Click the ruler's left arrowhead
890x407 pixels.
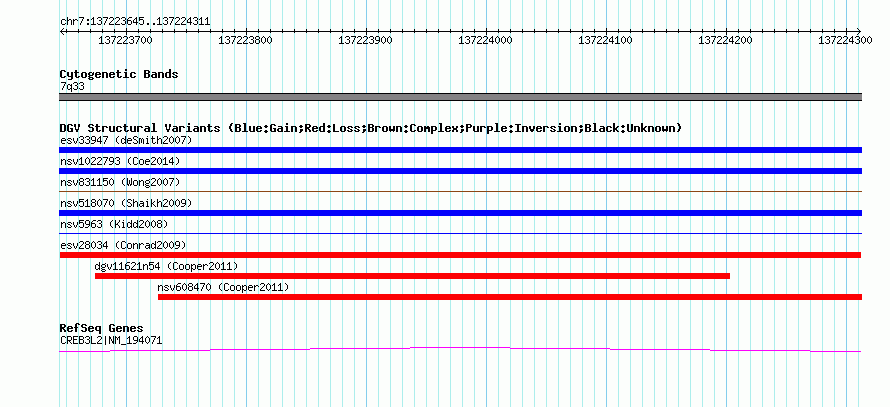[x=62, y=31]
